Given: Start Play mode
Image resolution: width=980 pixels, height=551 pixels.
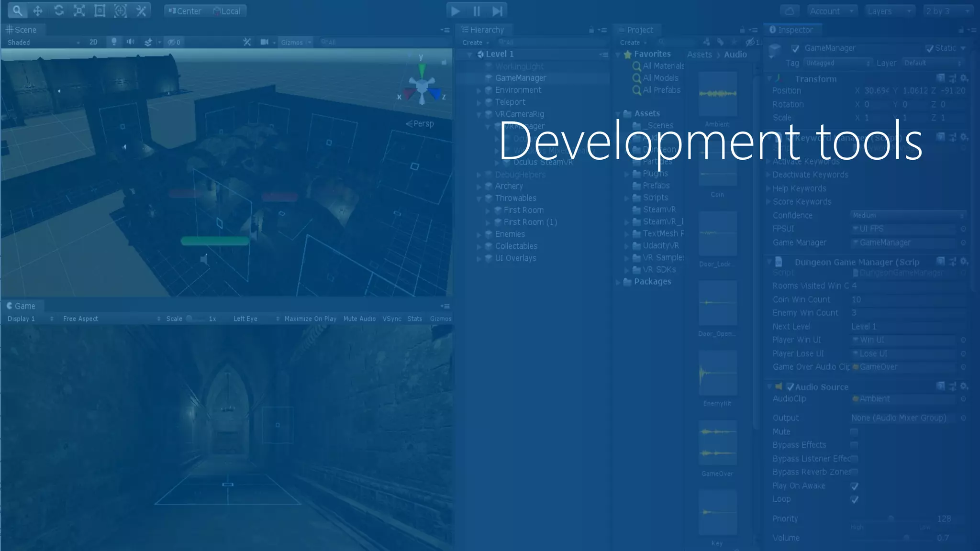Looking at the screenshot, I should [456, 11].
